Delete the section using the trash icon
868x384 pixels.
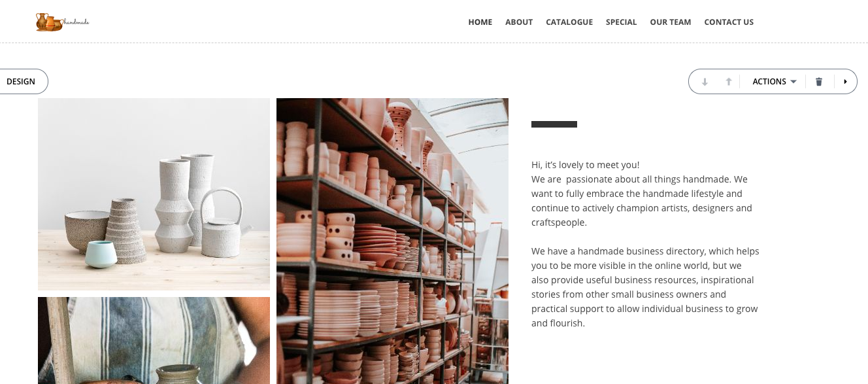[x=819, y=82]
